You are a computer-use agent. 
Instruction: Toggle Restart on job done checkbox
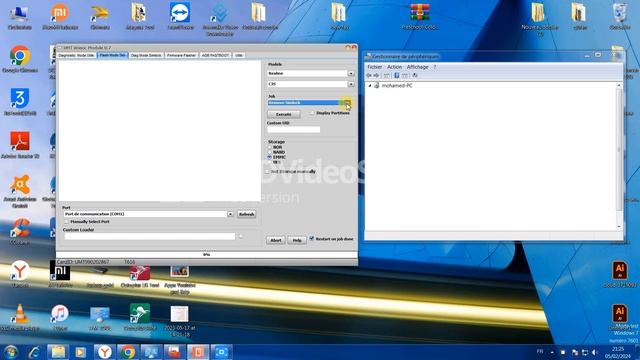click(x=312, y=238)
